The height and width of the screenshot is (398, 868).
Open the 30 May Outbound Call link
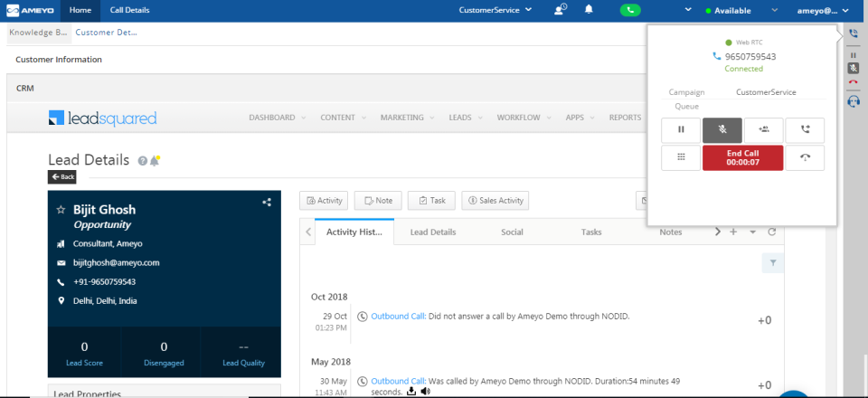(x=399, y=382)
